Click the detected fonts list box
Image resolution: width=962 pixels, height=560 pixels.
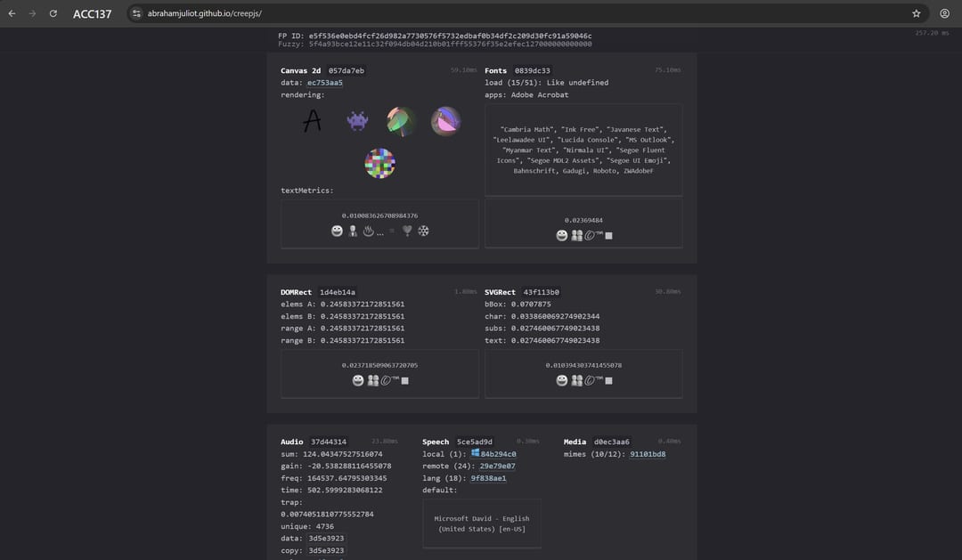(583, 150)
